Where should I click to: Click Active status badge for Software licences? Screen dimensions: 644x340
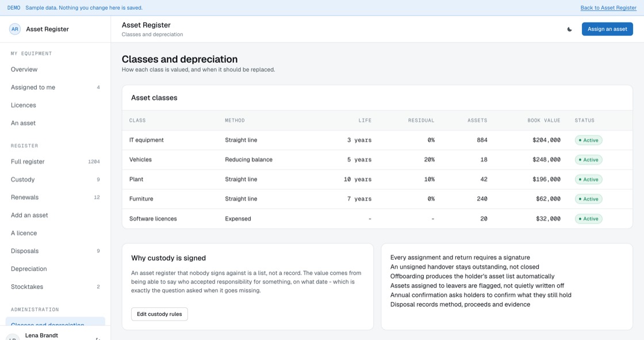(589, 219)
